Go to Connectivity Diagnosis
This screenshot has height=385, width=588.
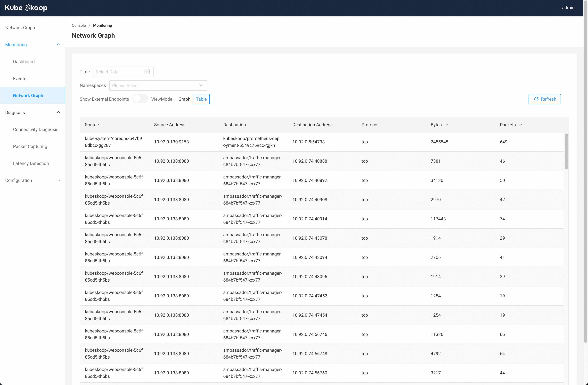coord(36,130)
